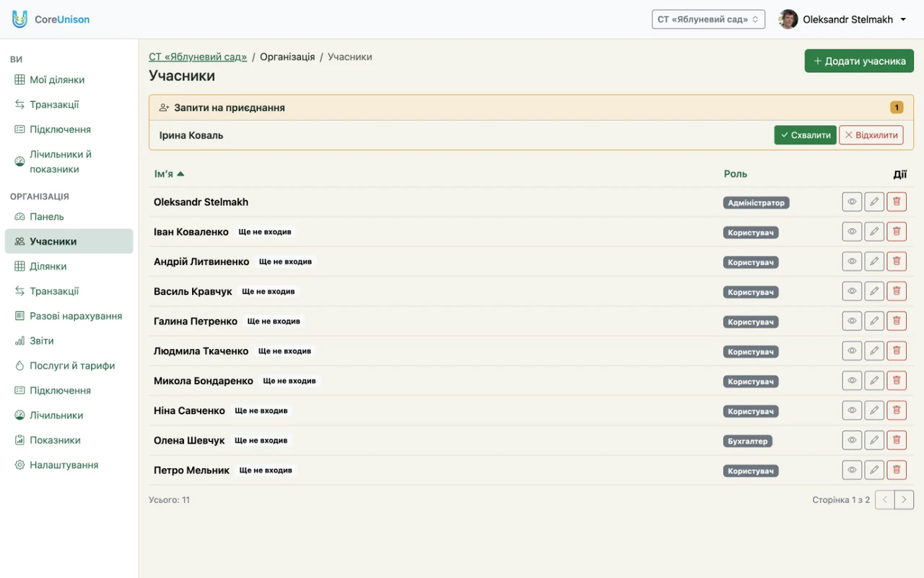
Task: View Петро Мельник with eye icon
Action: (x=852, y=470)
